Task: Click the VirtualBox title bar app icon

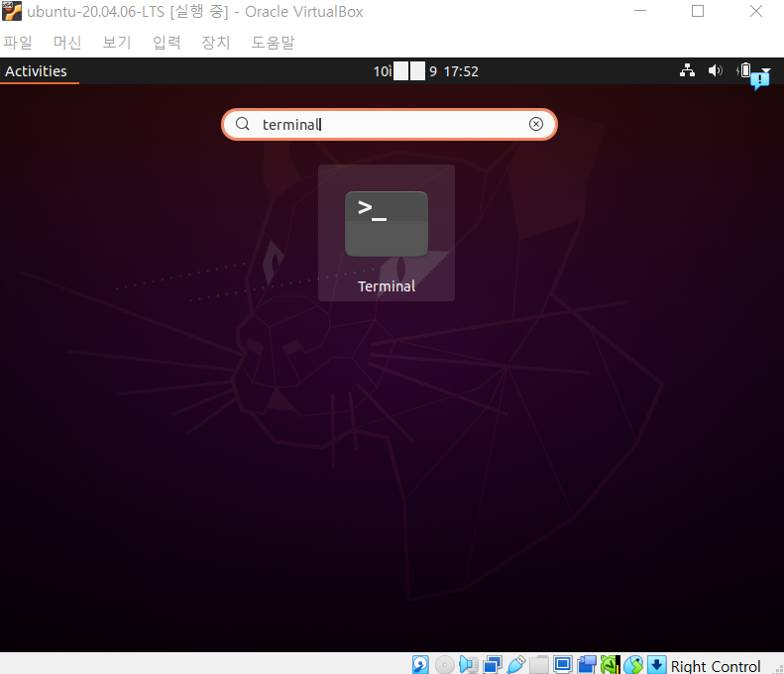Action: tap(12, 11)
